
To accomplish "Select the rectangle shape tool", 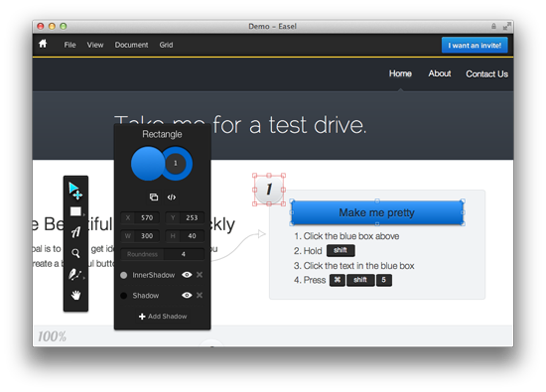I will coord(75,211).
